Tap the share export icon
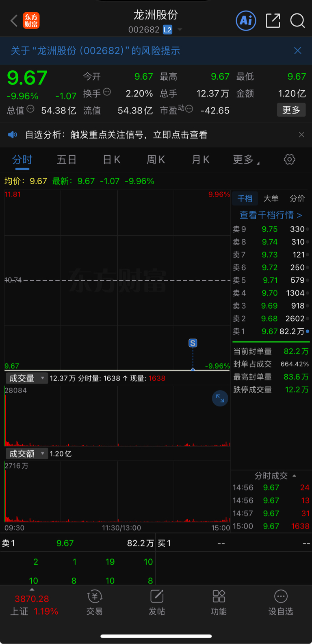 pyautogui.click(x=273, y=20)
